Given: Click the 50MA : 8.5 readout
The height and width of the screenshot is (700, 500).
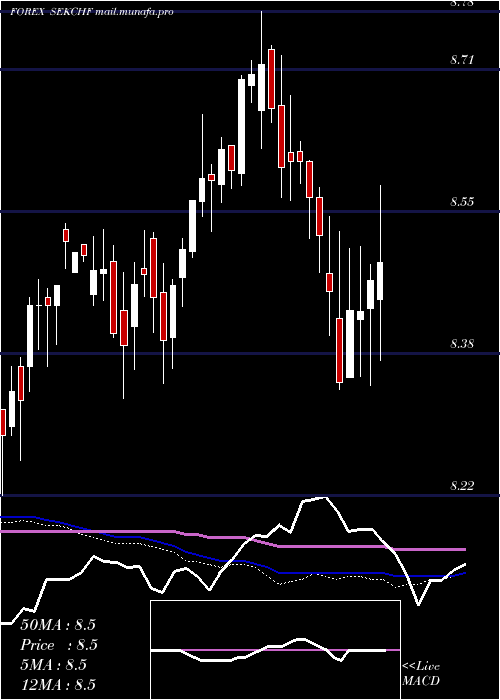Looking at the screenshot, I should (x=58, y=625).
